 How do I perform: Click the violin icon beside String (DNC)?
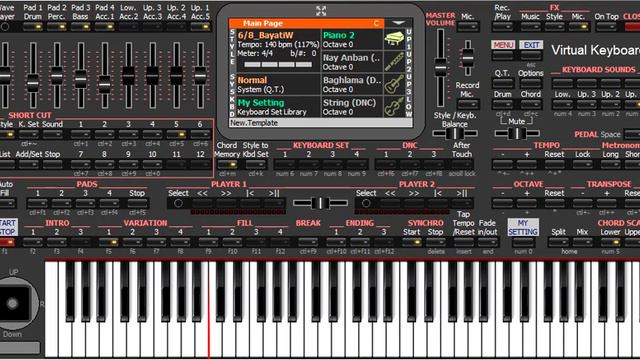(x=394, y=107)
